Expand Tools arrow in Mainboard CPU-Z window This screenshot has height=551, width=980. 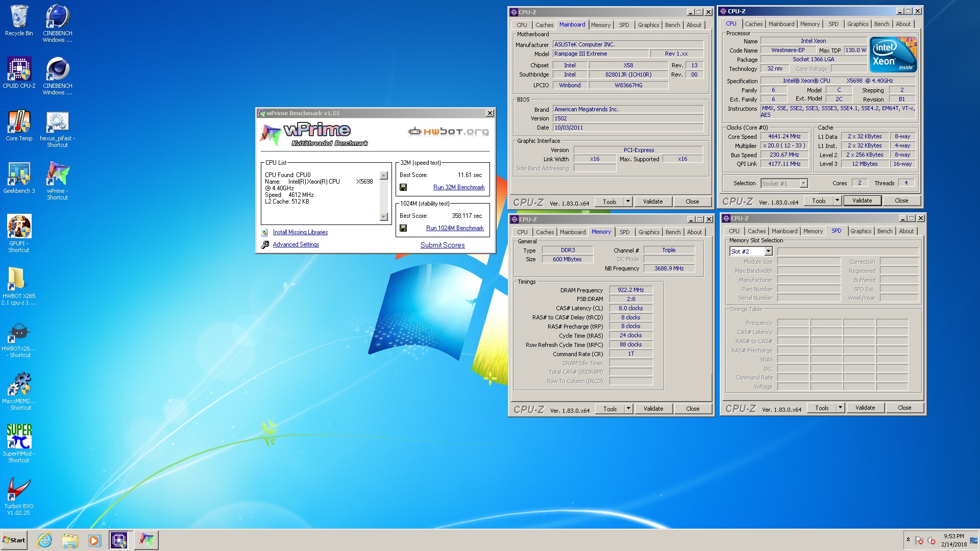[x=628, y=202]
